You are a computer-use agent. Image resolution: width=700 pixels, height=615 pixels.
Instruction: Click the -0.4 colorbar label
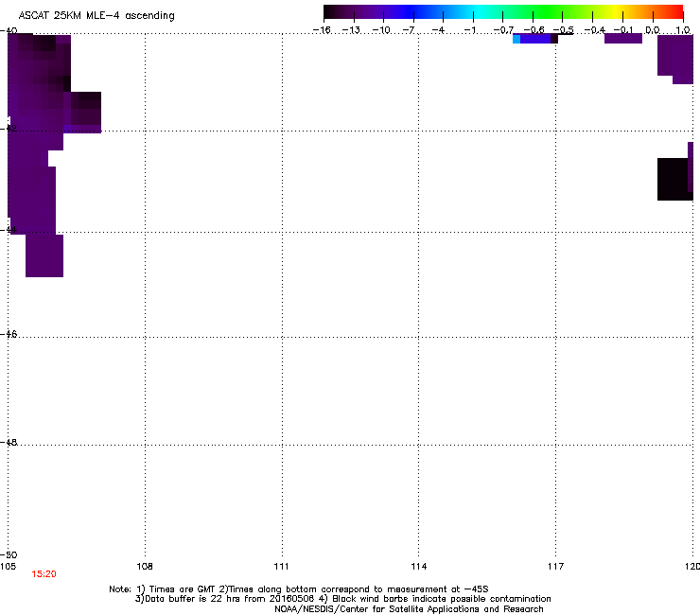[595, 30]
